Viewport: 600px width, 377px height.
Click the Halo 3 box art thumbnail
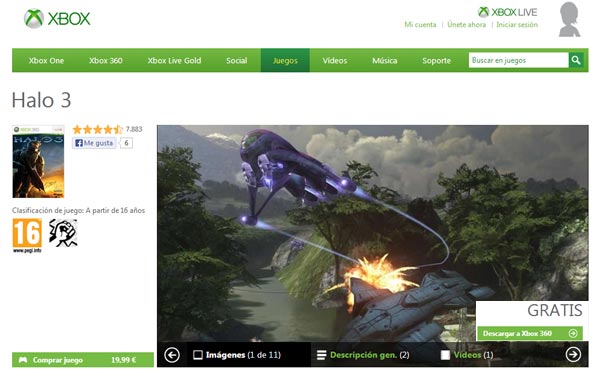click(x=38, y=162)
